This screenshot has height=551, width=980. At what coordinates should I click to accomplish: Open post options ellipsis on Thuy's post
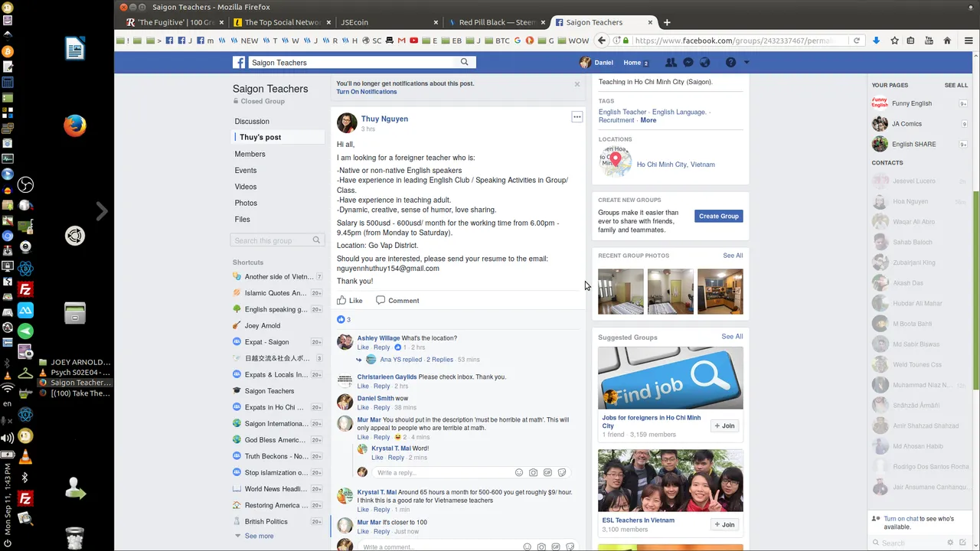tap(577, 117)
